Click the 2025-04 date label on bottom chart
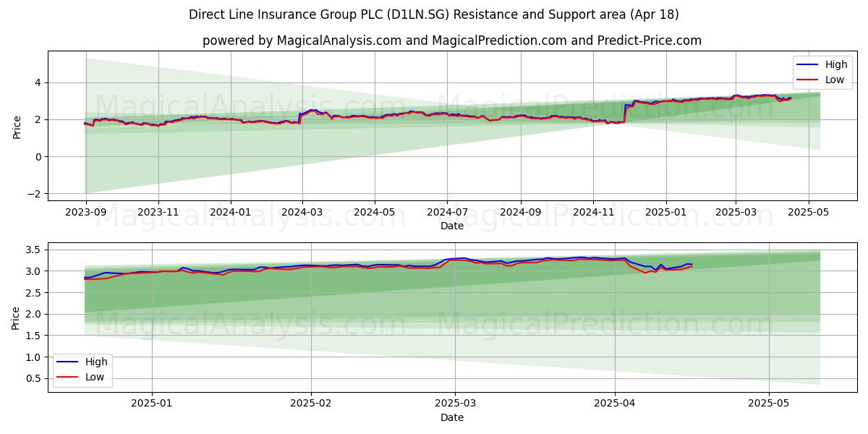The image size is (868, 434). [615, 404]
